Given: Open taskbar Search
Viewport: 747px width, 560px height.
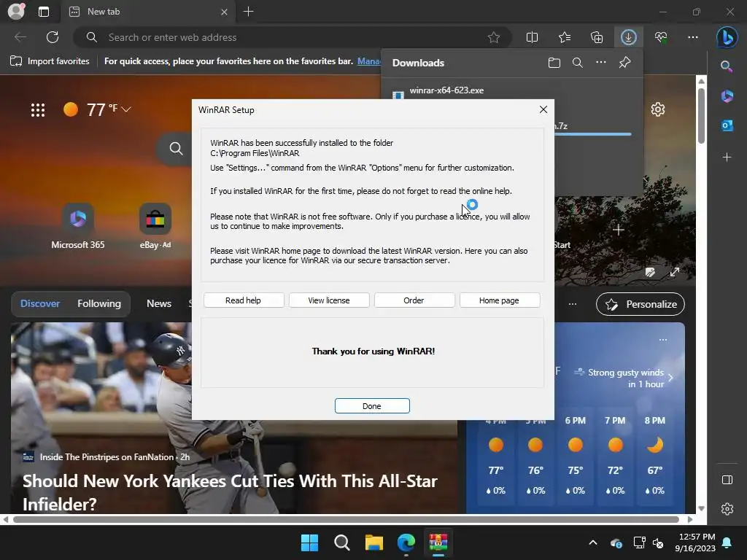Looking at the screenshot, I should pyautogui.click(x=342, y=542).
